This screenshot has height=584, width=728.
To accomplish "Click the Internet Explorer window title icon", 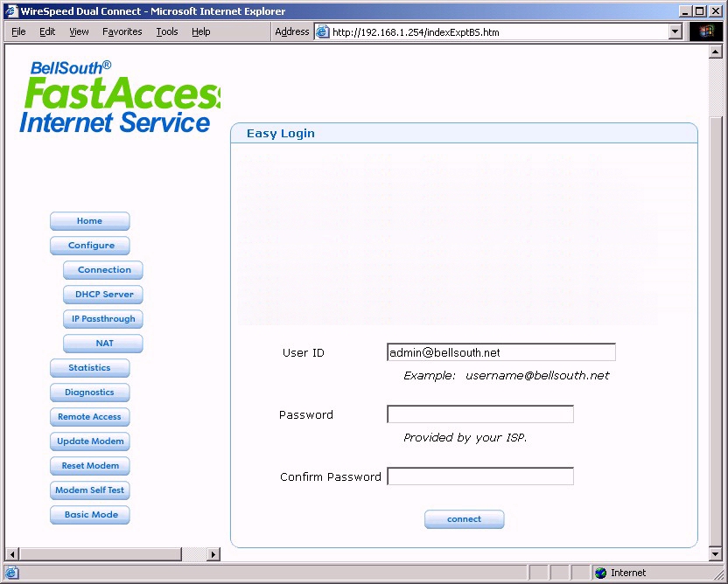I will [x=11, y=11].
